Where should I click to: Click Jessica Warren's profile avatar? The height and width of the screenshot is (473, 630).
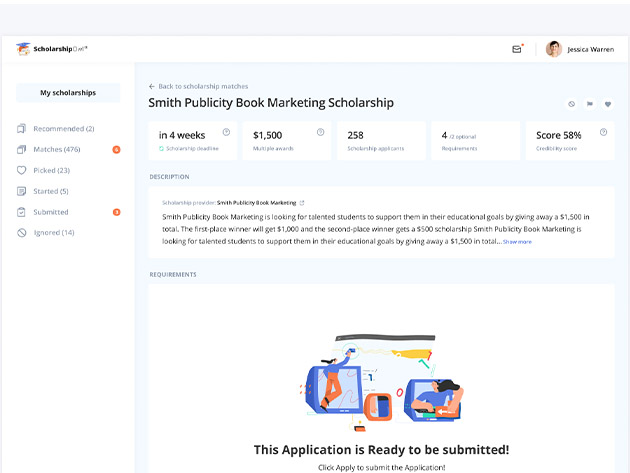pos(554,49)
